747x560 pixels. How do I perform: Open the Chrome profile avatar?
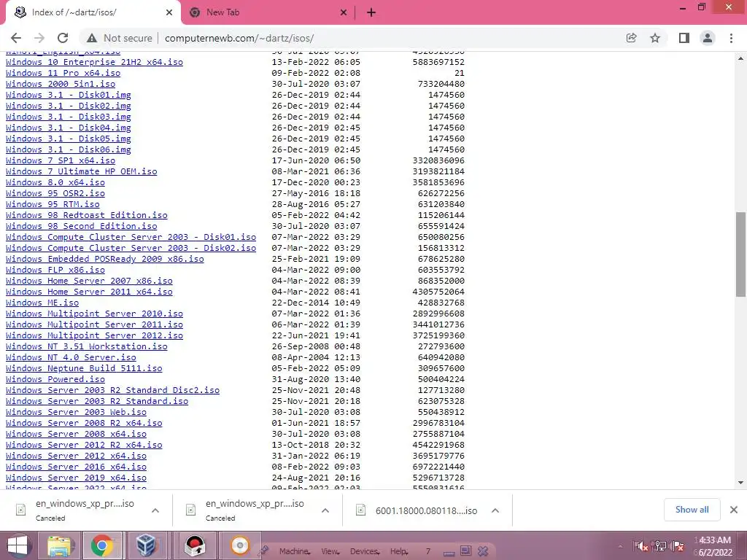708,38
